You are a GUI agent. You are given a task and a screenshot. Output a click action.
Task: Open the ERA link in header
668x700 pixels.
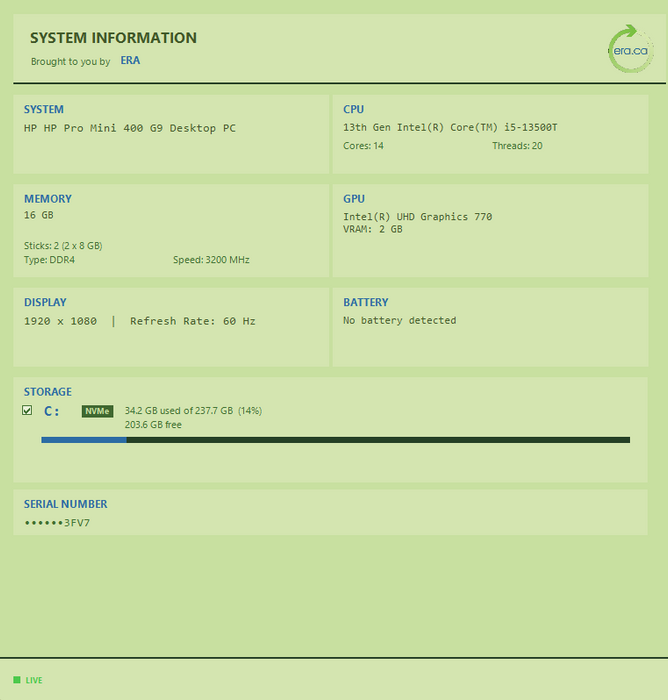(x=130, y=61)
